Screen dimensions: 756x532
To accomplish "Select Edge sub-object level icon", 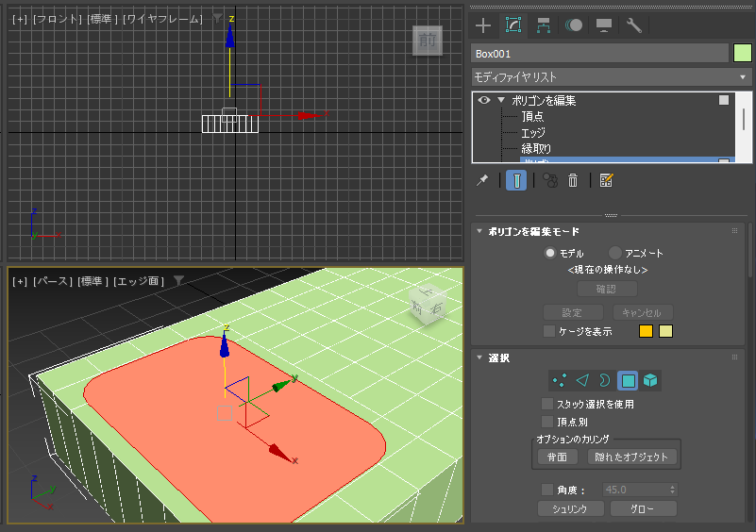I will coord(582,381).
